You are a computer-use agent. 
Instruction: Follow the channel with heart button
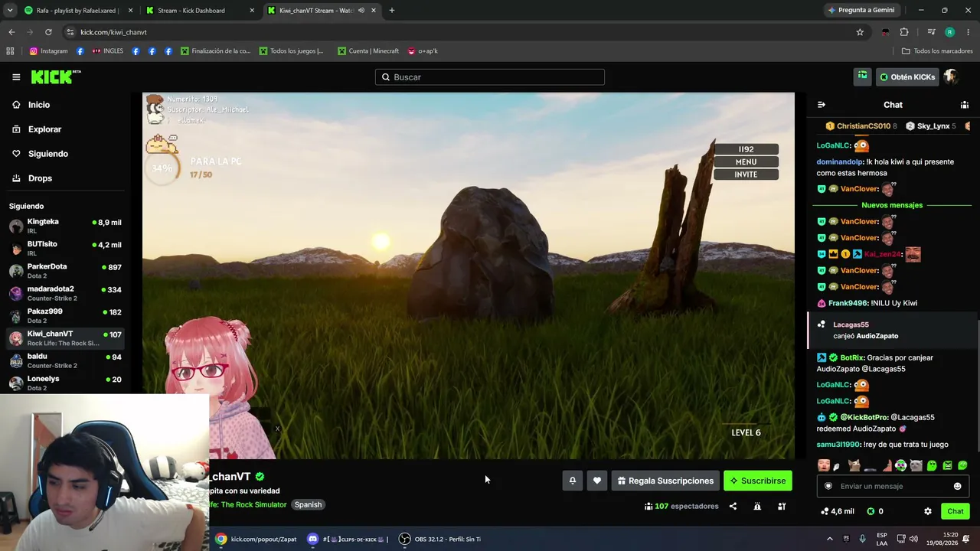coord(597,481)
